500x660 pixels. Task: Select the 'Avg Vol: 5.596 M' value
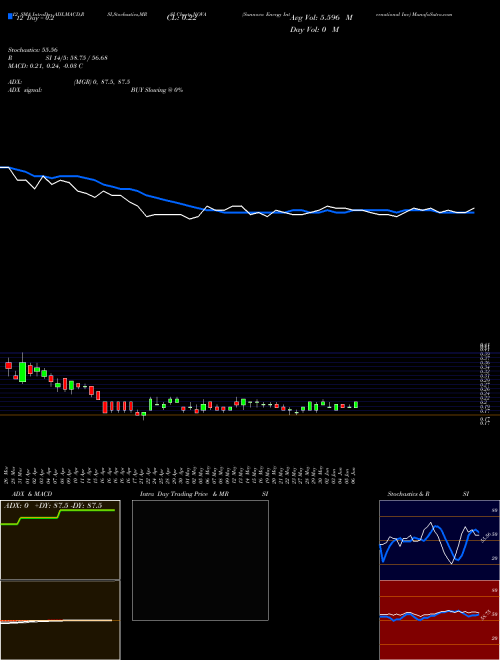pos(321,18)
